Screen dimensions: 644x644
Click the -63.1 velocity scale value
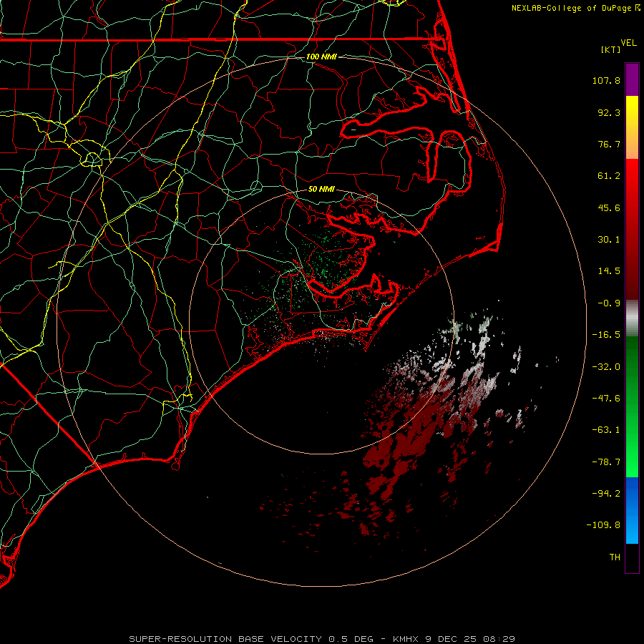[606, 430]
